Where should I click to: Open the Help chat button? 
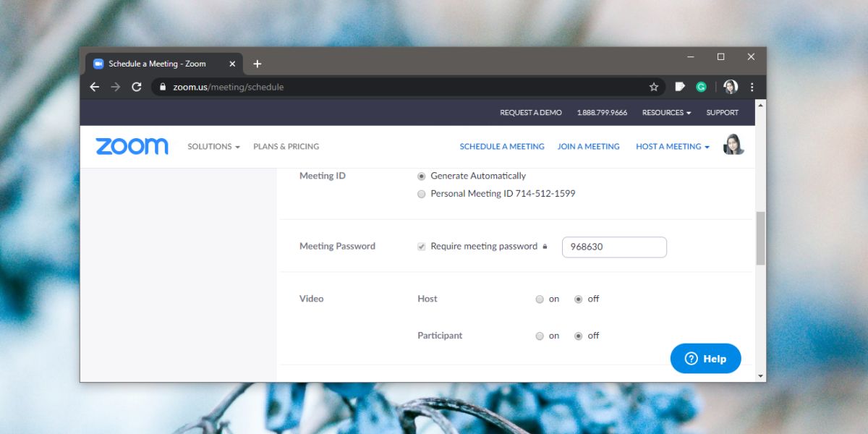click(x=706, y=359)
